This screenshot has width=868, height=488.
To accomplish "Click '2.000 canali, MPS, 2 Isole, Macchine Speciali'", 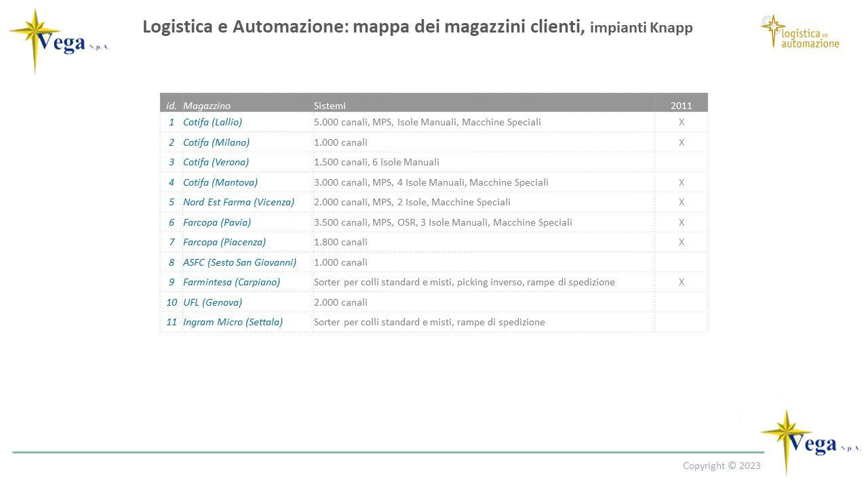I will [x=412, y=202].
